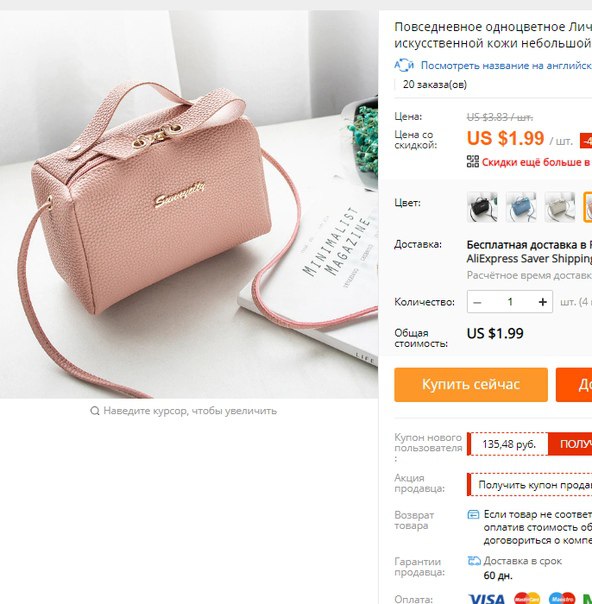Select the beige bag color option
592x604 pixels.
pyautogui.click(x=560, y=207)
